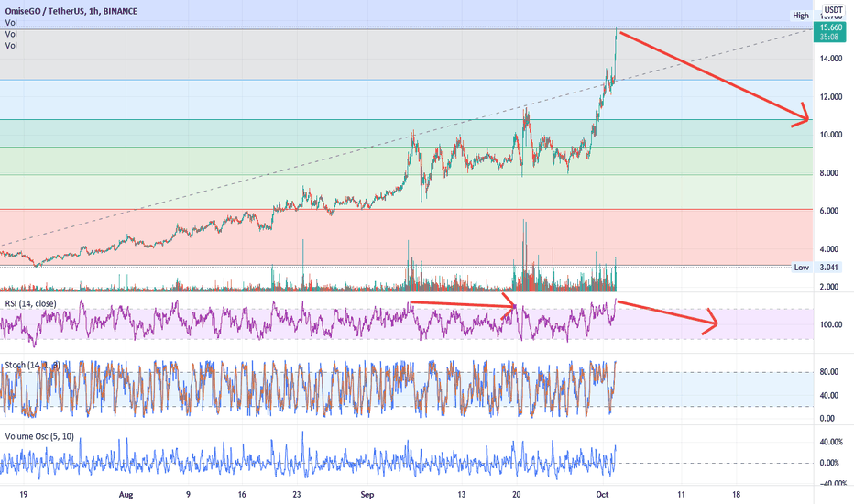854x504 pixels.
Task: Click the 4.000 price axis label
Action: click(830, 249)
